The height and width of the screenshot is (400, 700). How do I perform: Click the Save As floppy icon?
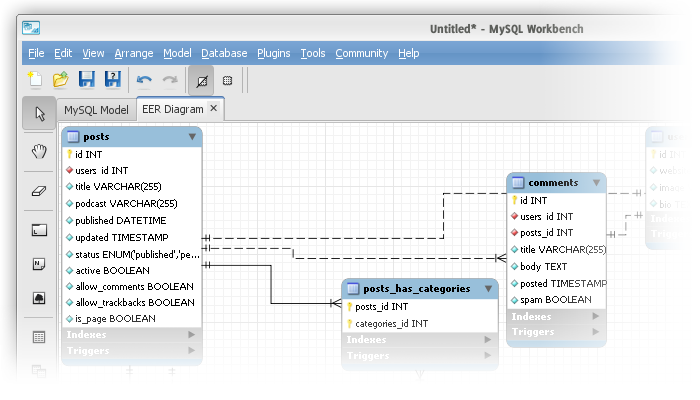click(112, 80)
